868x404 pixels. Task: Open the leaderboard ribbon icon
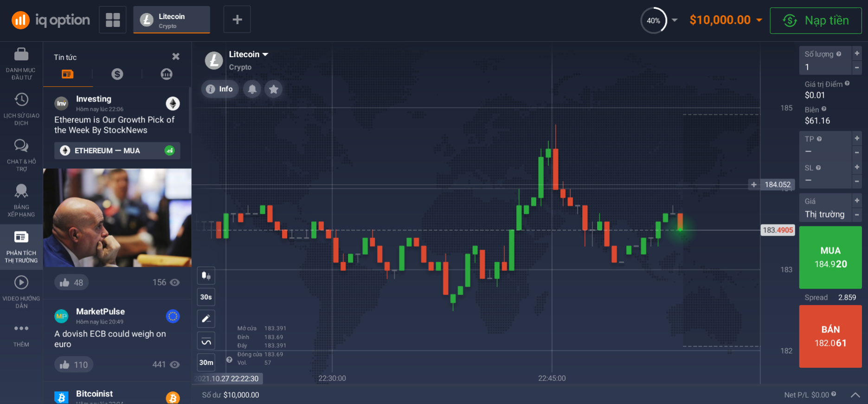tap(21, 191)
